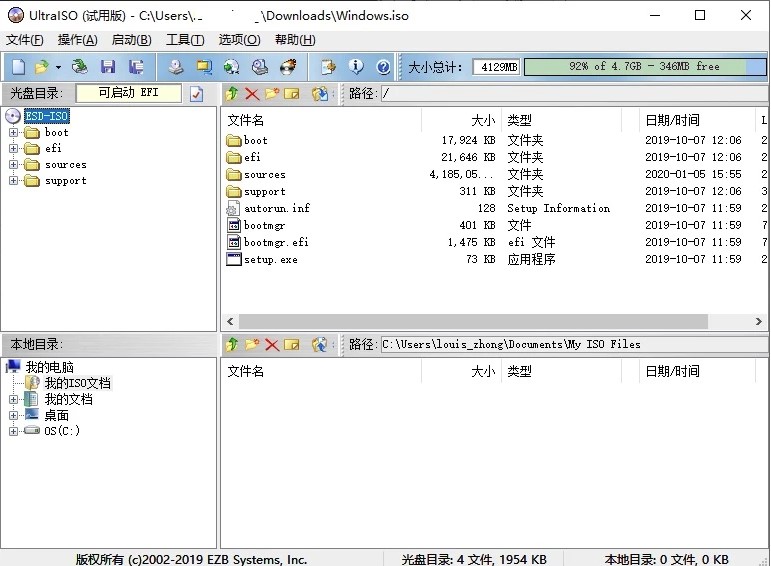Sort disc files by 大小 column header
The width and height of the screenshot is (771, 566).
[461, 120]
